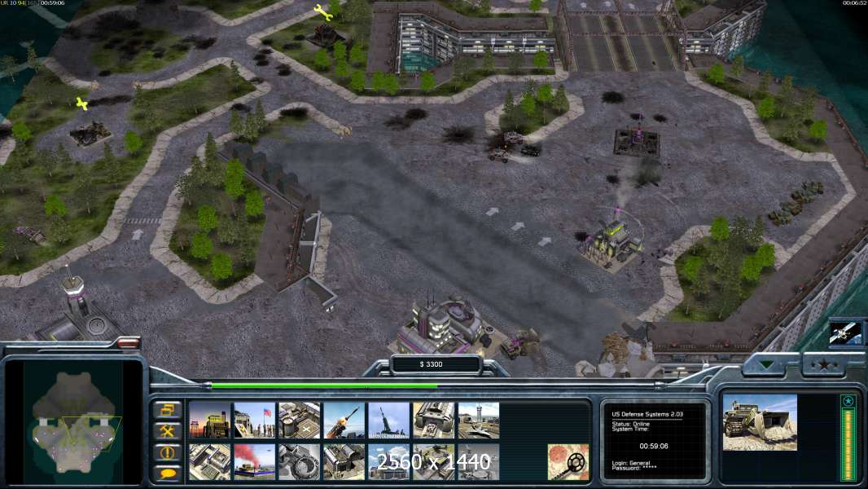Click on the radar minimap
868x489 pixels.
point(74,423)
